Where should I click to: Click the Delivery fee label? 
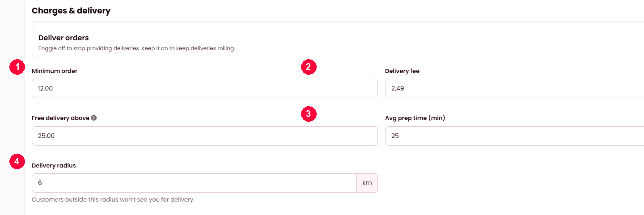(x=402, y=71)
